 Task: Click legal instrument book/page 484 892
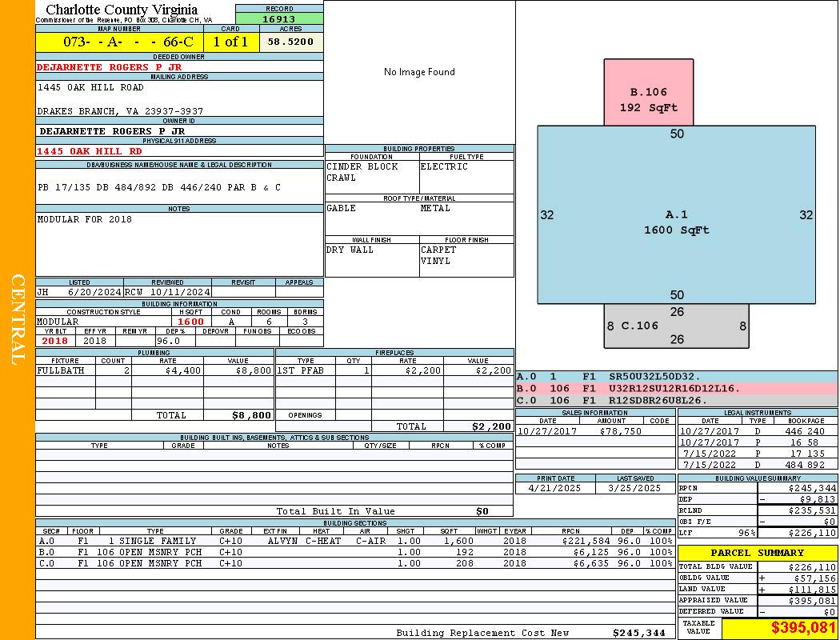(x=805, y=466)
